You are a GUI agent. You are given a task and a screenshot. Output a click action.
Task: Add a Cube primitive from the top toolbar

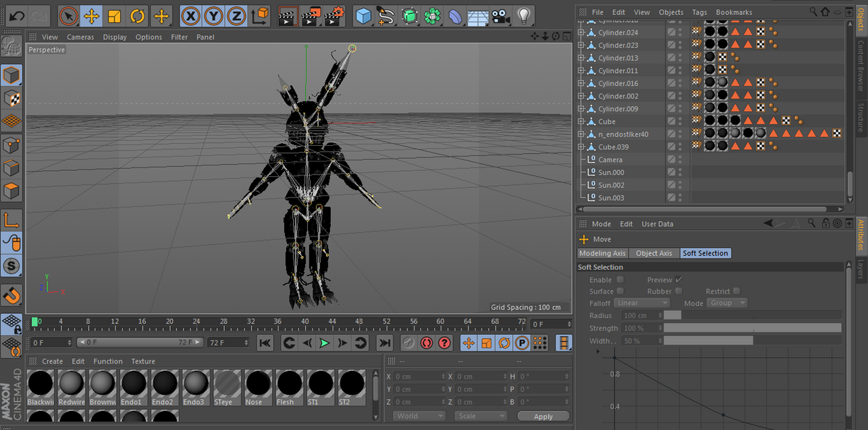[x=364, y=16]
